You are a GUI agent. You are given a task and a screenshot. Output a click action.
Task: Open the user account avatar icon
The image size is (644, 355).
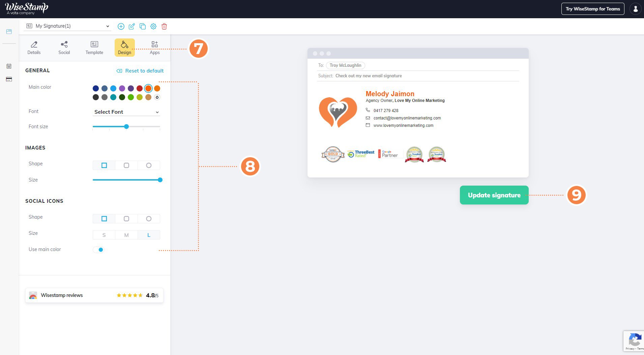635,9
